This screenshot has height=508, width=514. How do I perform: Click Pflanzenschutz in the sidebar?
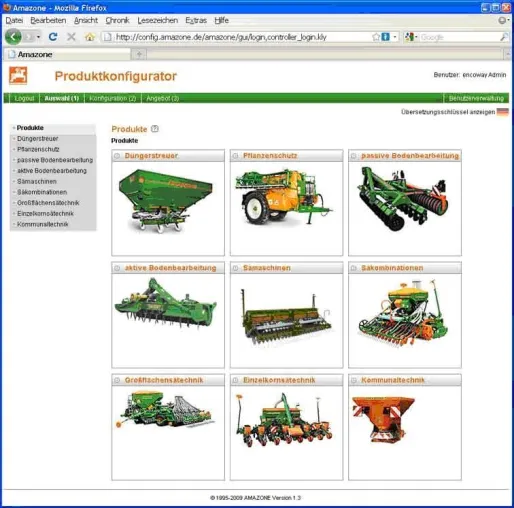[x=38, y=149]
